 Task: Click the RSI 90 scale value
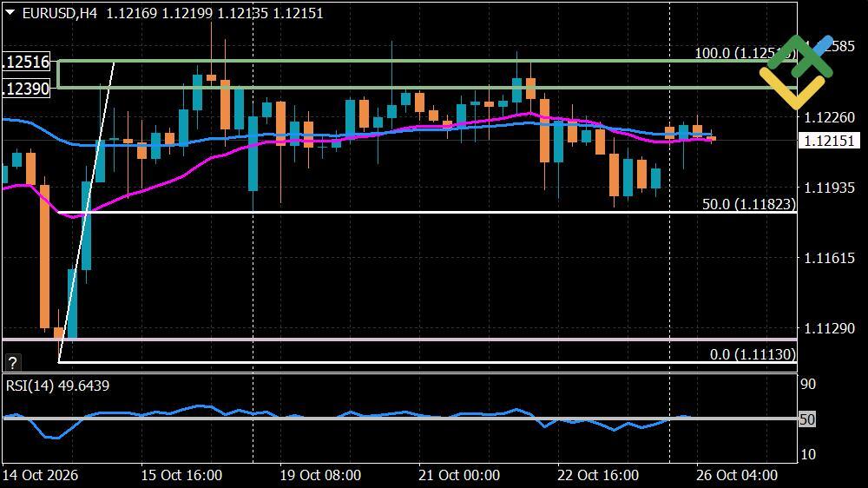pyautogui.click(x=808, y=384)
